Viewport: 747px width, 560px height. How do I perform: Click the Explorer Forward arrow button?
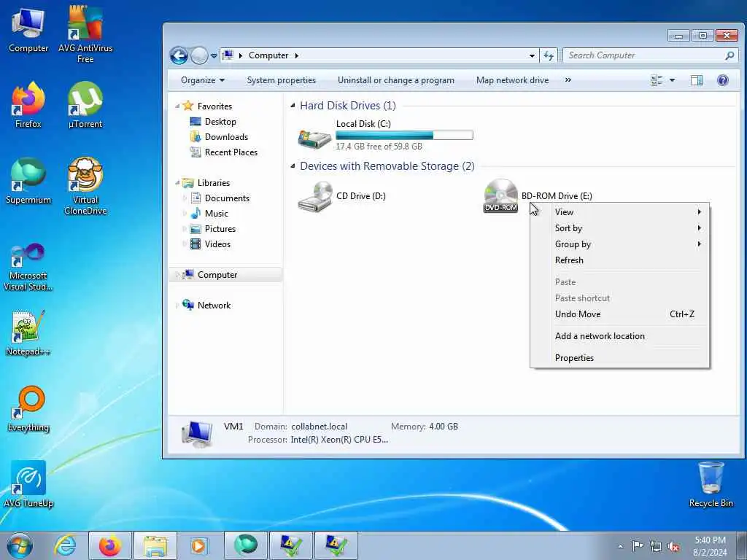click(x=199, y=55)
